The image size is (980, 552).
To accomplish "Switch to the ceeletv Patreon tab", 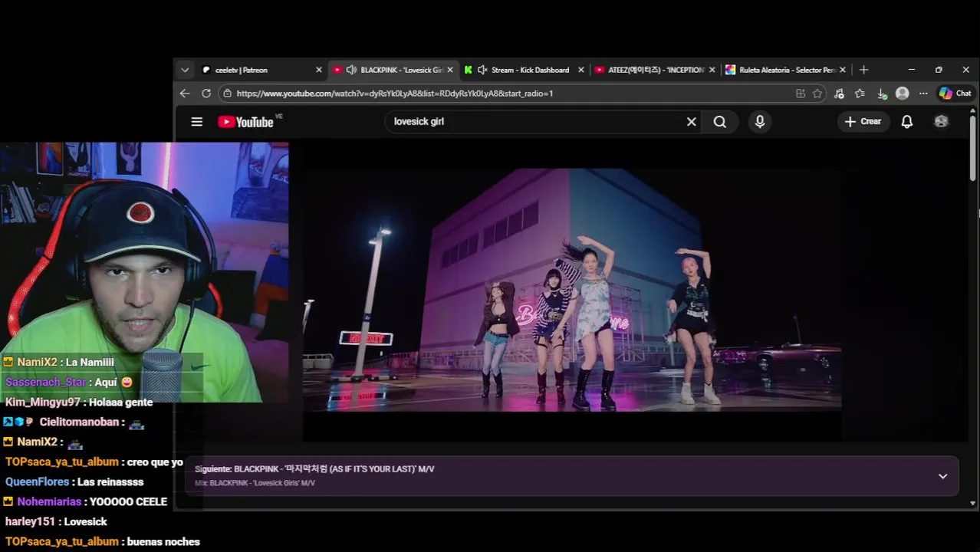I will click(262, 70).
